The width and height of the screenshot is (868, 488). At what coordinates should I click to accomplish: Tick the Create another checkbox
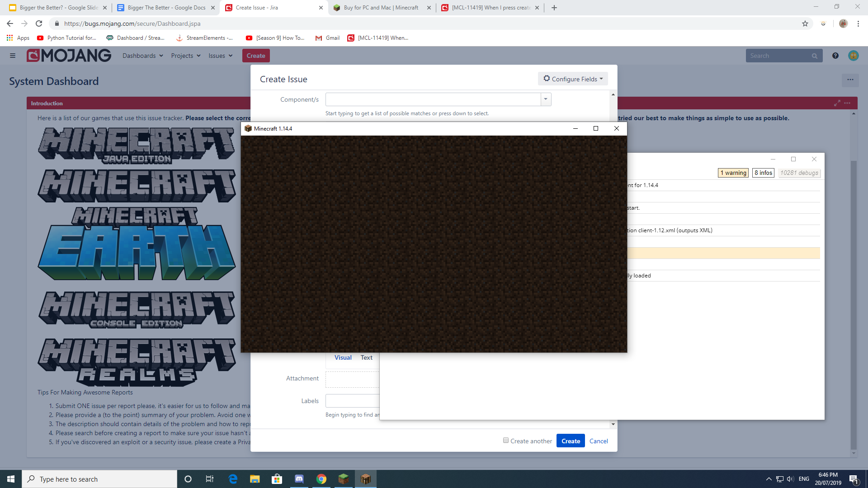[506, 441]
